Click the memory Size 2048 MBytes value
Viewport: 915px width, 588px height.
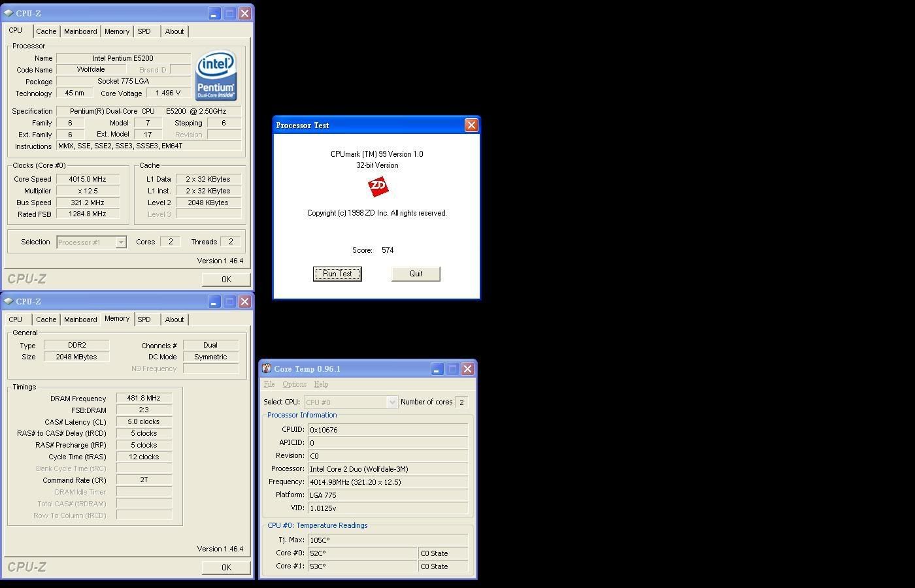(76, 357)
